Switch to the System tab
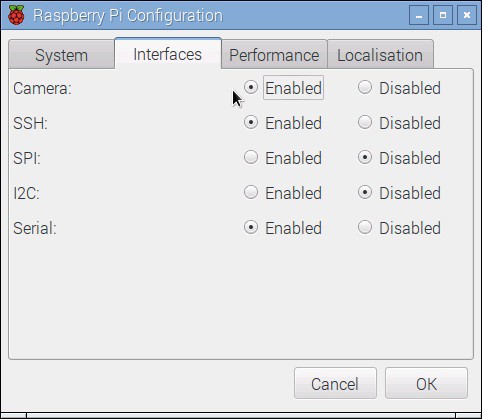483x419 pixels. (x=62, y=55)
